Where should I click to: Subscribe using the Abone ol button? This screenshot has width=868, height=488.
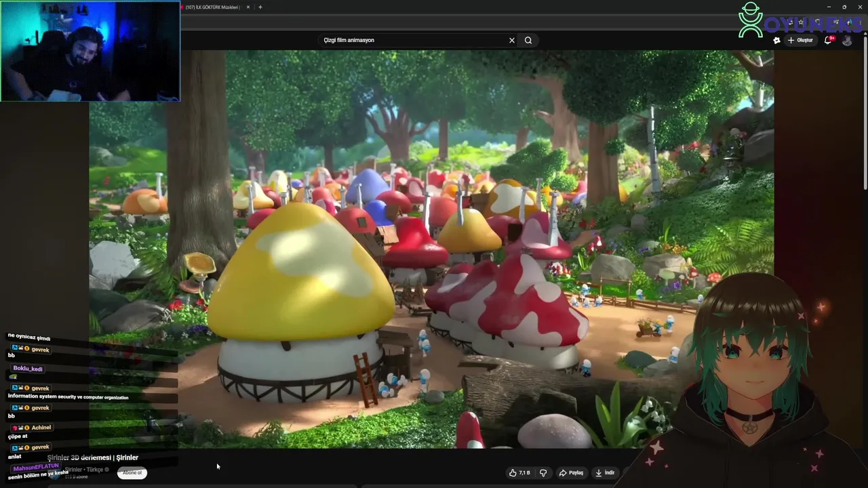coord(132,472)
